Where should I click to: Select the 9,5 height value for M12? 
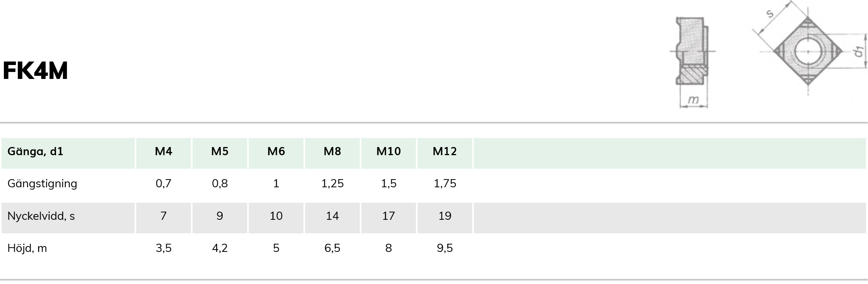pos(445,248)
